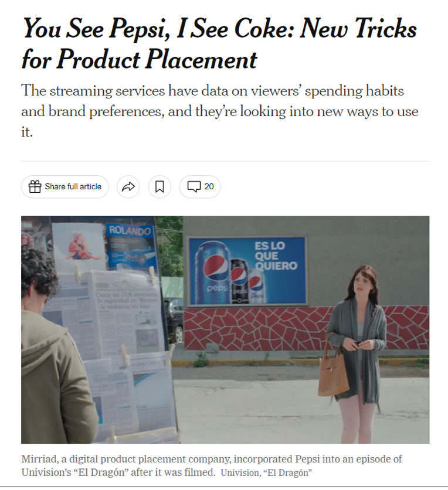
Task: Click the ES LO QUE QUIERO slogan
Action: 276,256
